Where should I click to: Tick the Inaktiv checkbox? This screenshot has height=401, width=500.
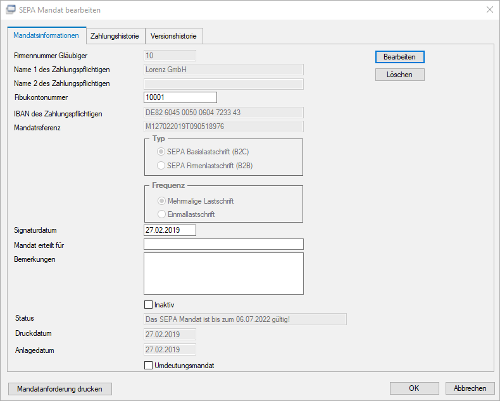pos(148,304)
